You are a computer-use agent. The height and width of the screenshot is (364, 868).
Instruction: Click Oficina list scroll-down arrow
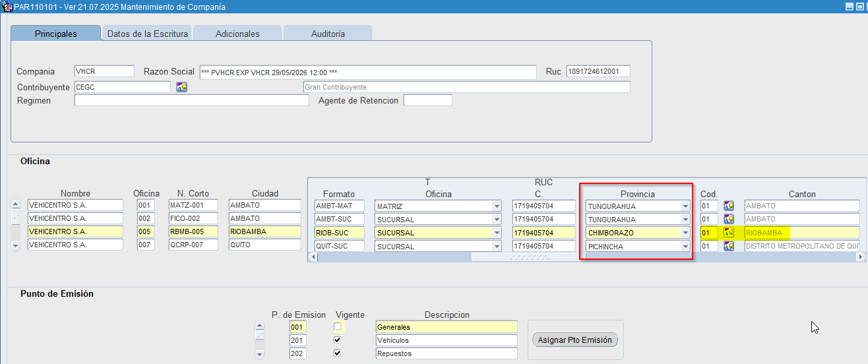(x=16, y=246)
